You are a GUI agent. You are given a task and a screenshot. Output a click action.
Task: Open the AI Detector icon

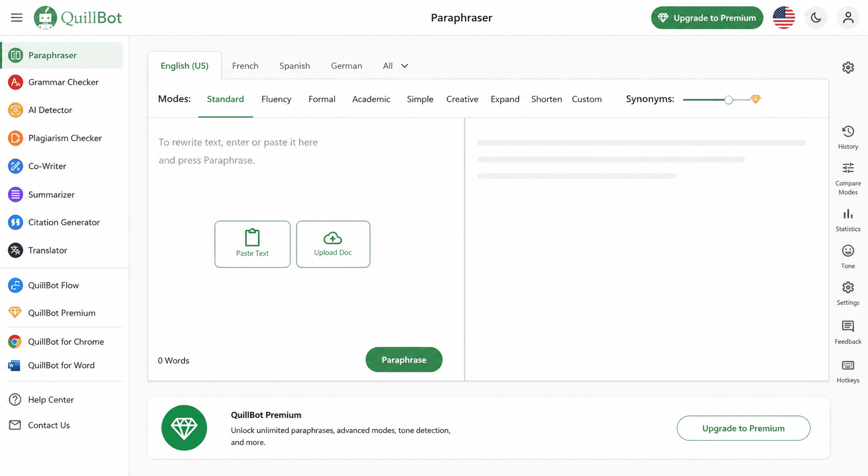tap(15, 110)
